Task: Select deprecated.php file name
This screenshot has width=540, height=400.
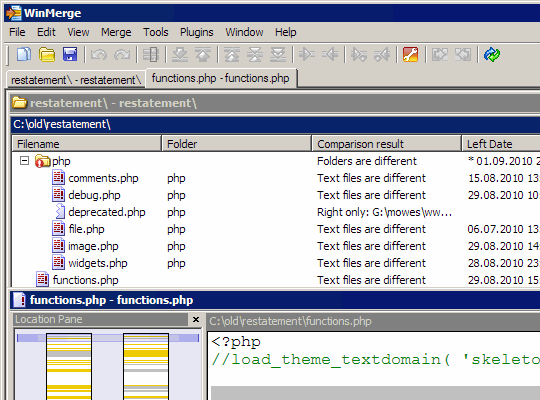Action: click(x=107, y=212)
